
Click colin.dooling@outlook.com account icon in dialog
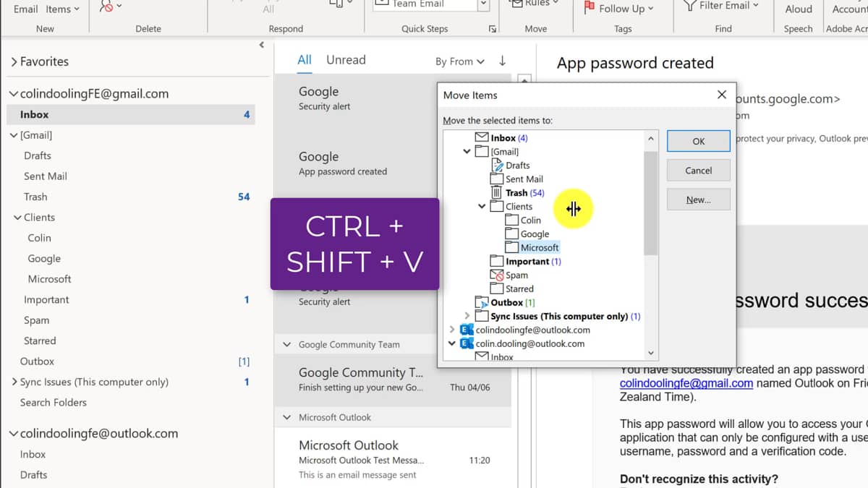coord(467,343)
